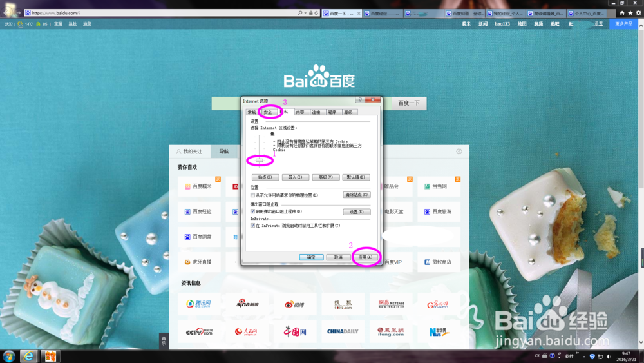644x363 pixels.
Task: Open the 凤凰网 ifeng.com logo tile
Action: (x=391, y=331)
